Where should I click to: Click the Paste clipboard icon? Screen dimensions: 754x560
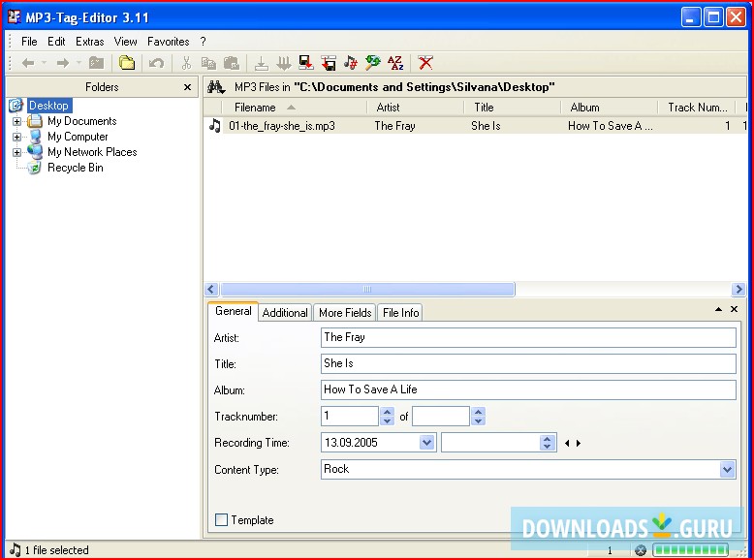click(232, 63)
